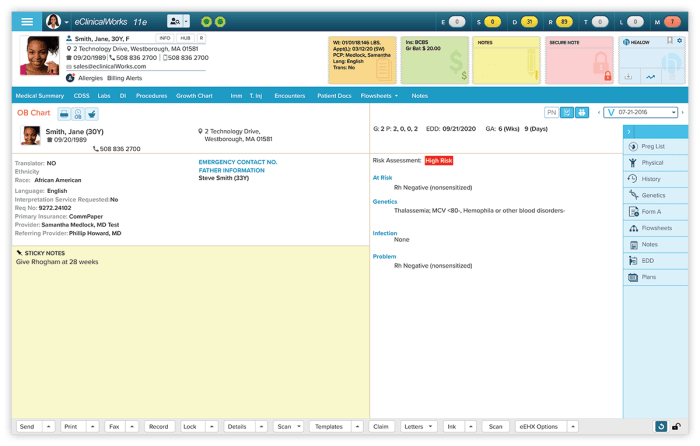Viewport: 700px width, 446px height.
Task: Open the Physical section in right sidebar
Action: (633, 162)
